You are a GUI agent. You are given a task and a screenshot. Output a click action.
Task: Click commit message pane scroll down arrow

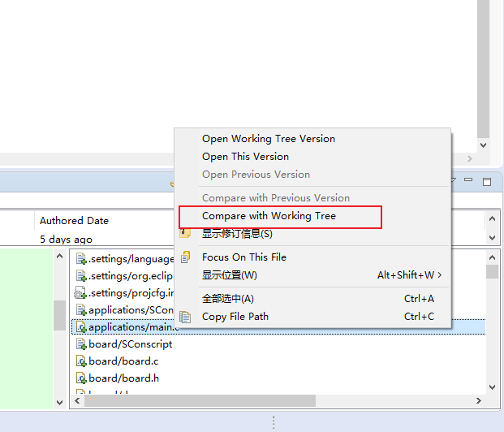(x=59, y=403)
